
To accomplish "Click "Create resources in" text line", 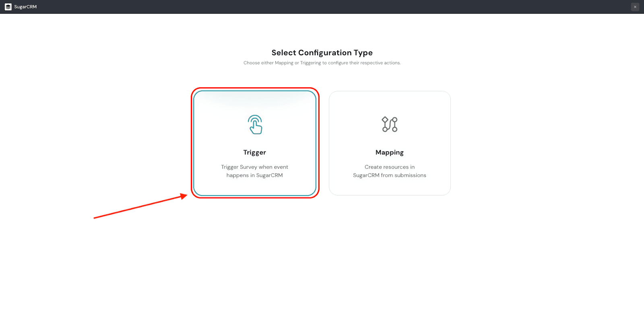I will [x=389, y=167].
